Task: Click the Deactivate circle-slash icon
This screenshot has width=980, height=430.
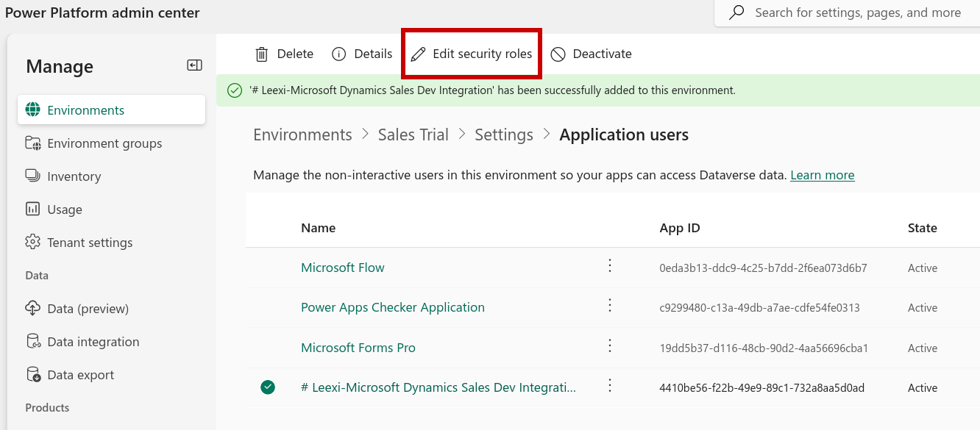Action: tap(558, 54)
